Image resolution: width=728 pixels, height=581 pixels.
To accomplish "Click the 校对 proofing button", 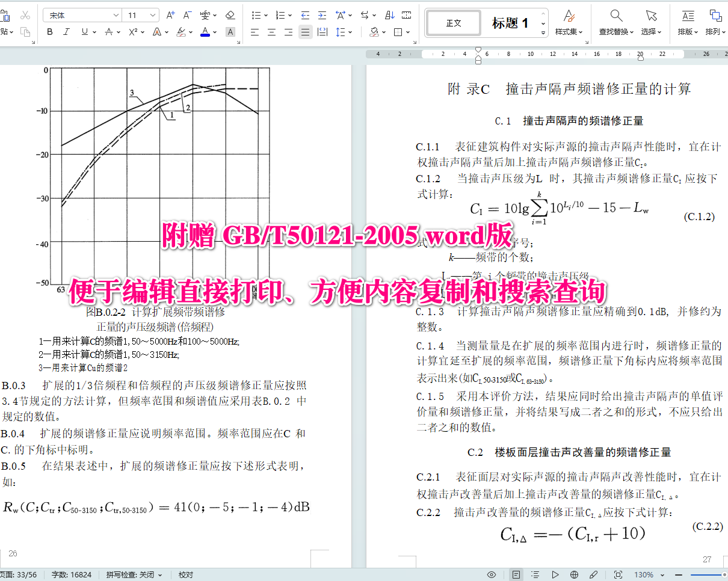I will pyautogui.click(x=185, y=574).
